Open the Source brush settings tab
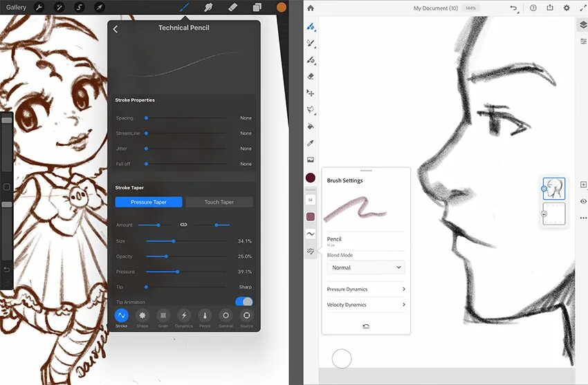 [246, 319]
